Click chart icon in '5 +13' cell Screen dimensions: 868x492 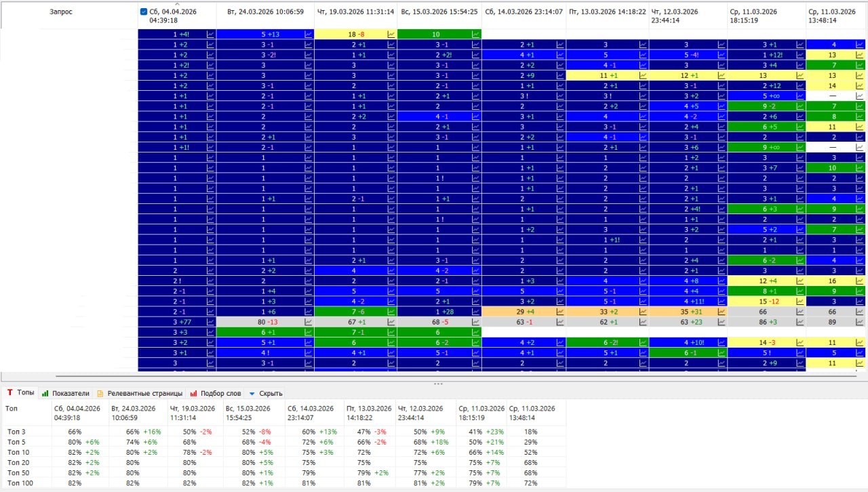click(x=309, y=34)
